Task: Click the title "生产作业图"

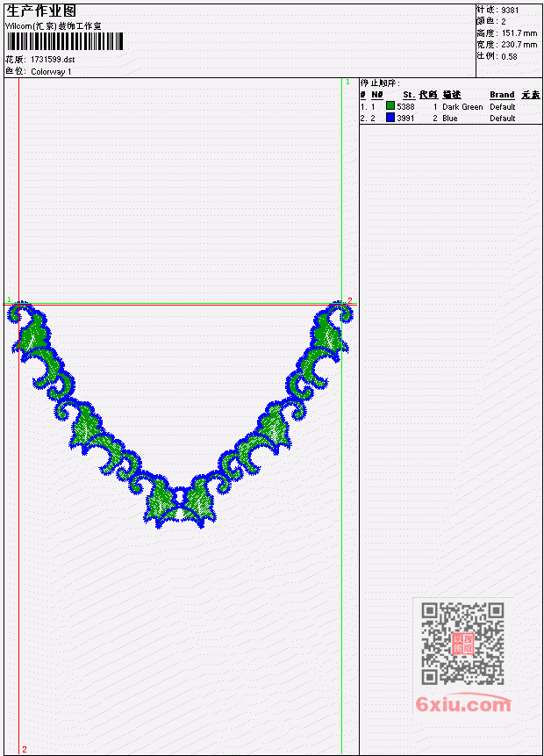Action: 41,11
